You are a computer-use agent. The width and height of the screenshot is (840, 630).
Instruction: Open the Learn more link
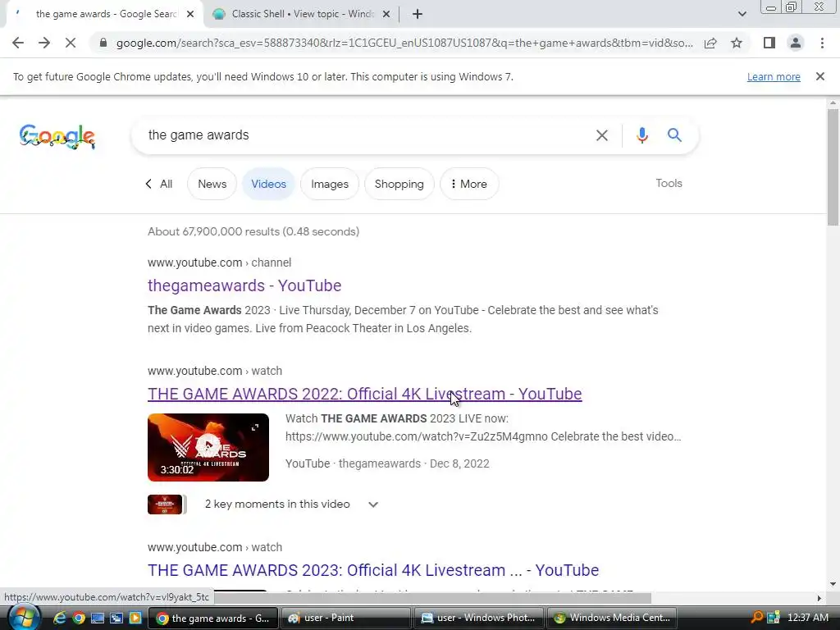774,76
